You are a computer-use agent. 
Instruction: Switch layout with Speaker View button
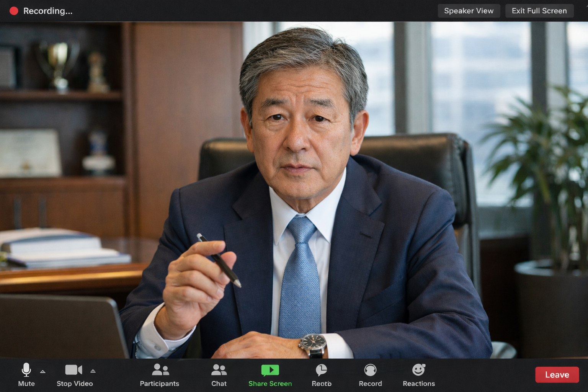pyautogui.click(x=469, y=11)
